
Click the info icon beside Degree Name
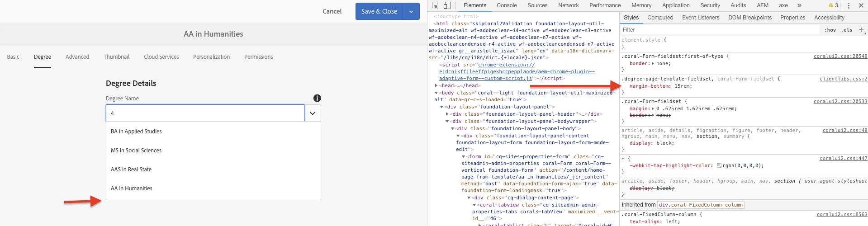pos(317,98)
